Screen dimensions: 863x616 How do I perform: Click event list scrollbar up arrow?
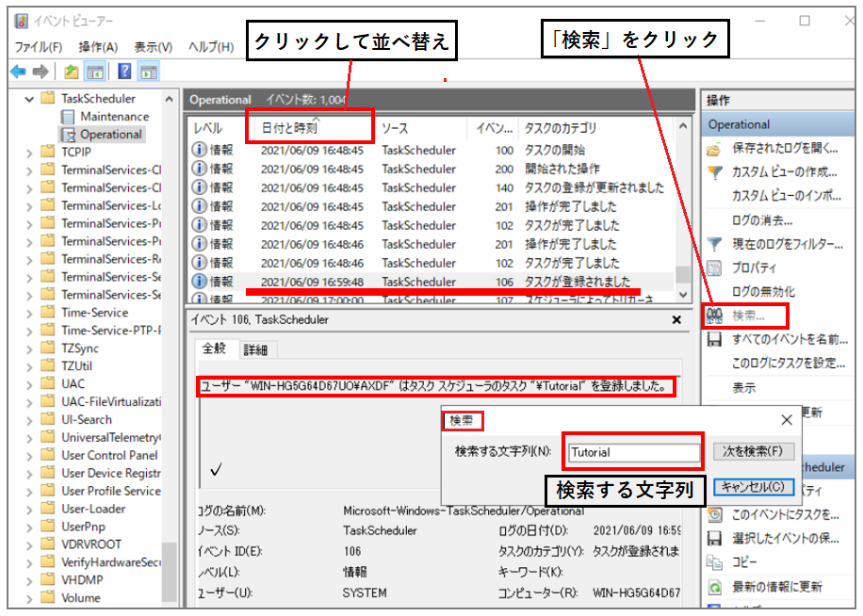(x=683, y=126)
